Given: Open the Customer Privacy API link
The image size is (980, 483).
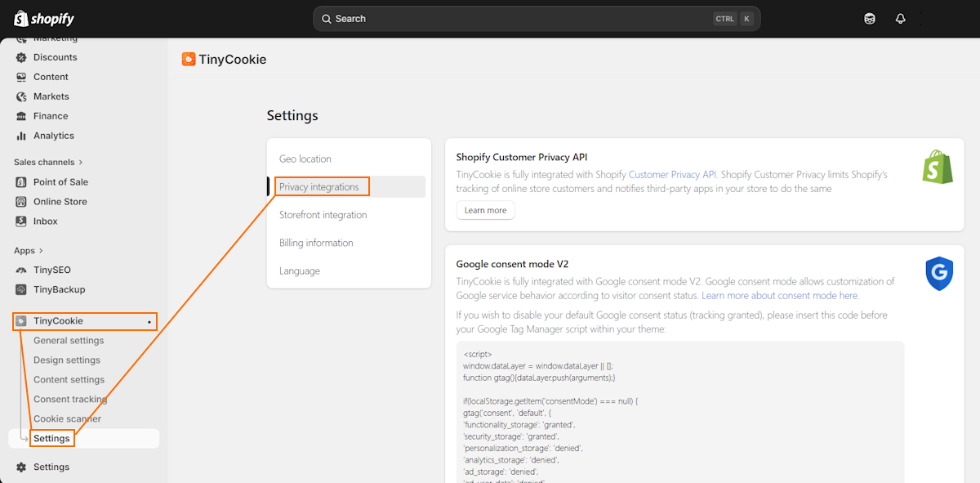Looking at the screenshot, I should tap(672, 175).
